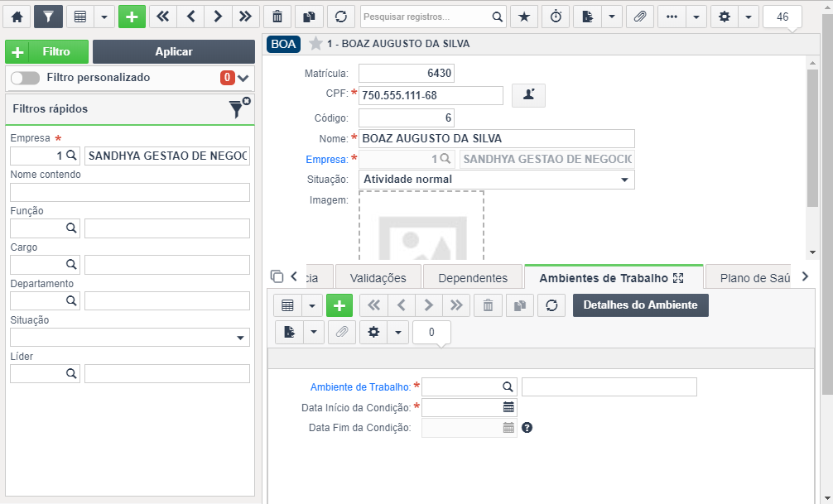Screen dimensions: 833x504
Task: Go to next record in main toolbar
Action: click(x=218, y=17)
